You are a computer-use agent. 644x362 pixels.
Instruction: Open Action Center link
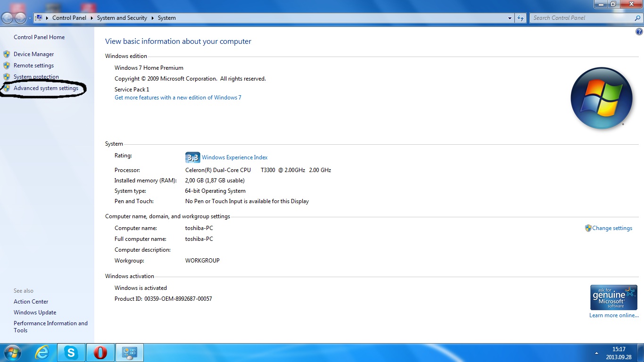pos(31,302)
